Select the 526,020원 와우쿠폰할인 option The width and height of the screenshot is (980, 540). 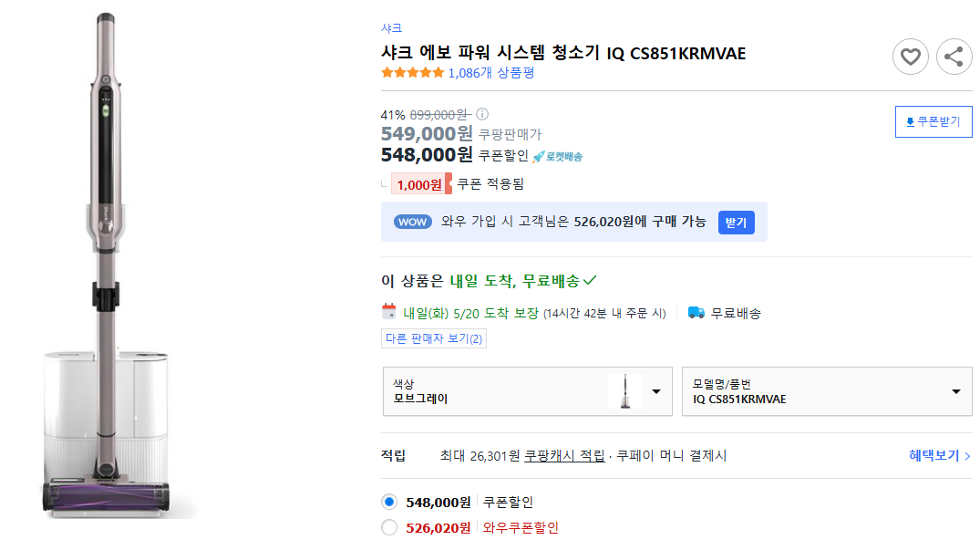(389, 527)
